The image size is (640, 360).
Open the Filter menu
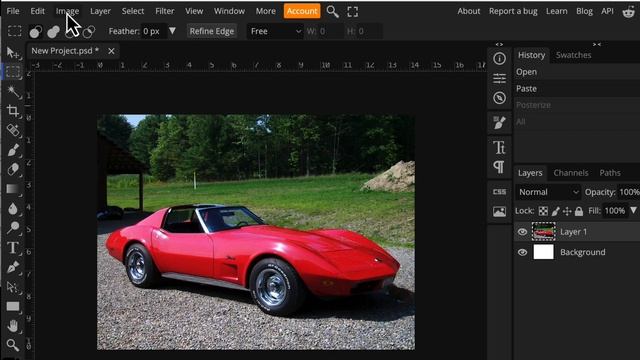click(165, 11)
